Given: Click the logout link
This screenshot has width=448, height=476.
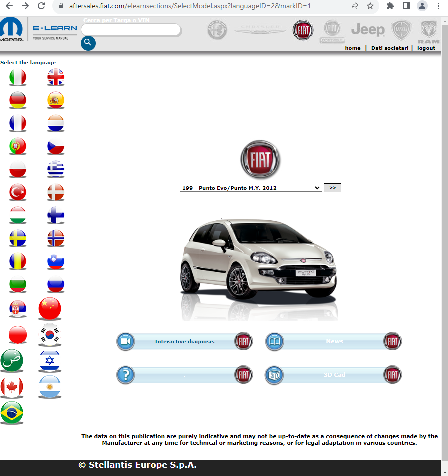Looking at the screenshot, I should click(x=426, y=48).
